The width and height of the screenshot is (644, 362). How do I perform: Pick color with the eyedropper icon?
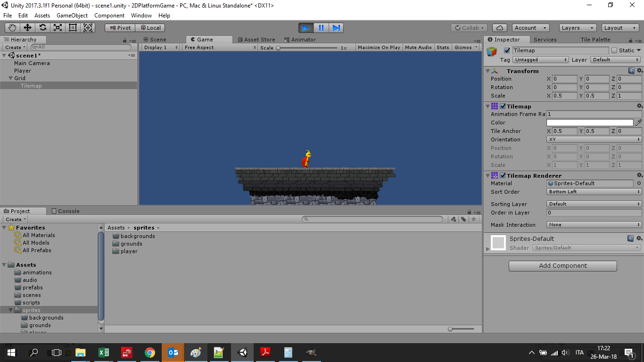click(x=638, y=123)
